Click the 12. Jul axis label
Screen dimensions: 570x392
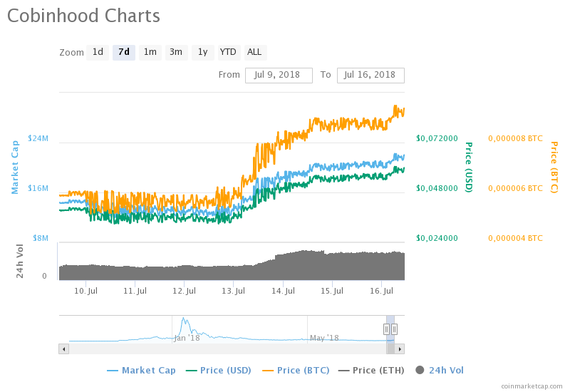click(184, 292)
